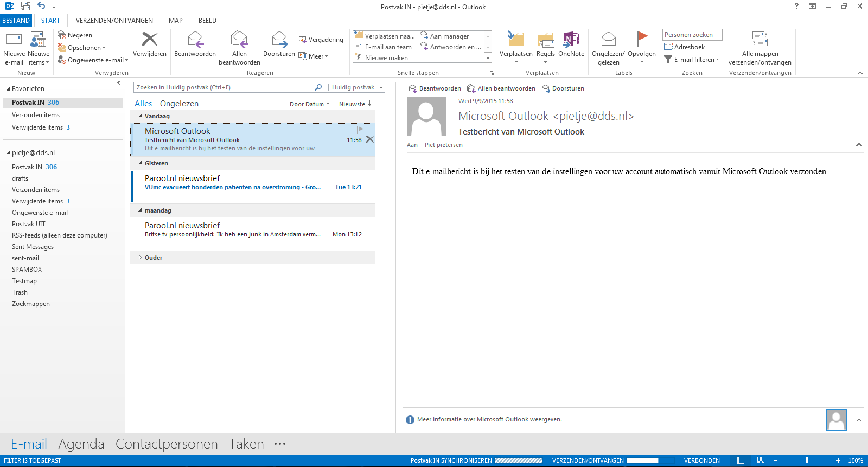Forward message using ribbon Doorsturen

click(x=279, y=44)
